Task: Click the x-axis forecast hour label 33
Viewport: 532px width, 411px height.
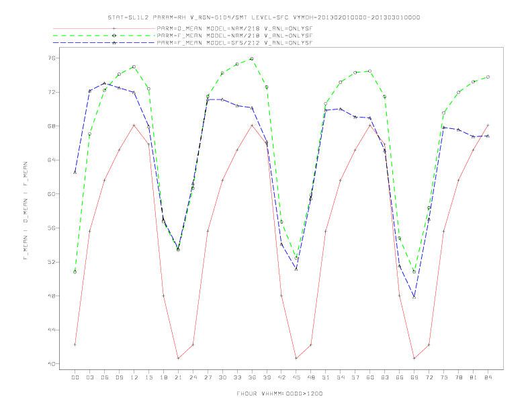Action: (x=237, y=377)
